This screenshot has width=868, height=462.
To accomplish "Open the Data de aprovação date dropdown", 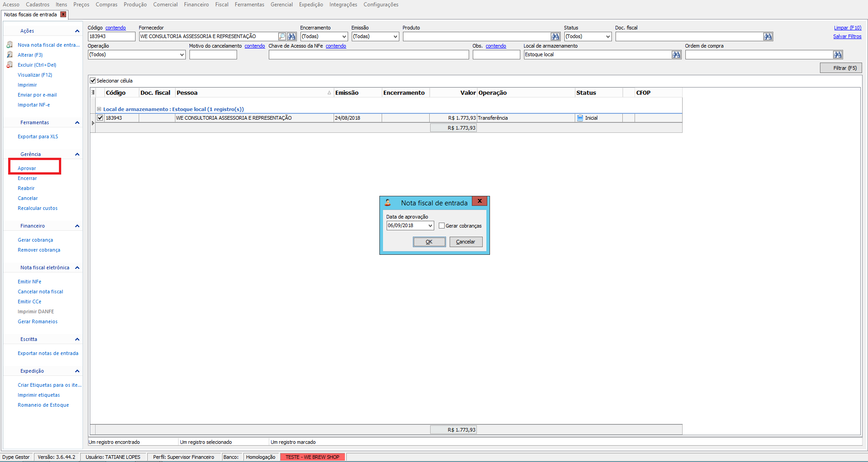I will [430, 226].
